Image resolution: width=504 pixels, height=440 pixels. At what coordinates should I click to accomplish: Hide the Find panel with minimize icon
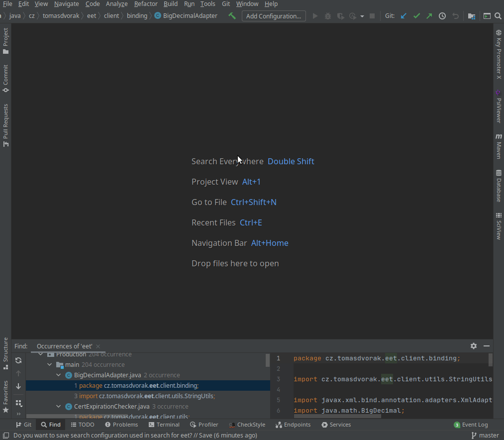[x=487, y=346]
